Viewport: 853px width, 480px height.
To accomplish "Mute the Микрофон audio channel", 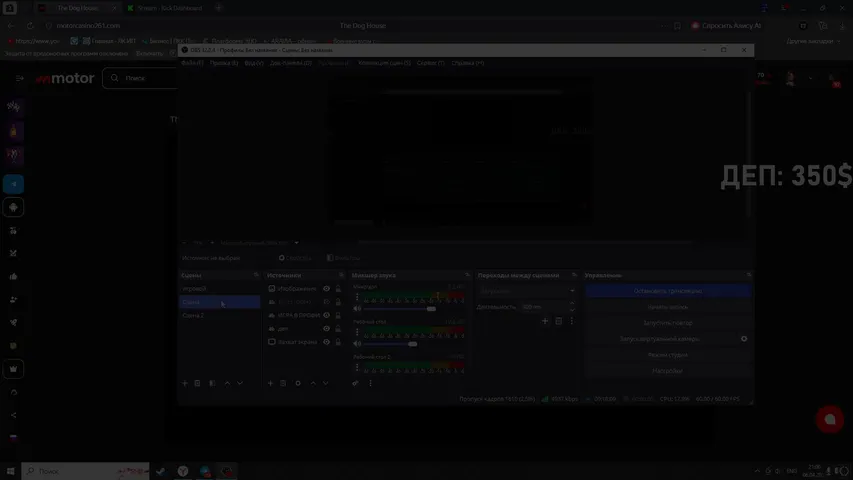I will pos(358,309).
